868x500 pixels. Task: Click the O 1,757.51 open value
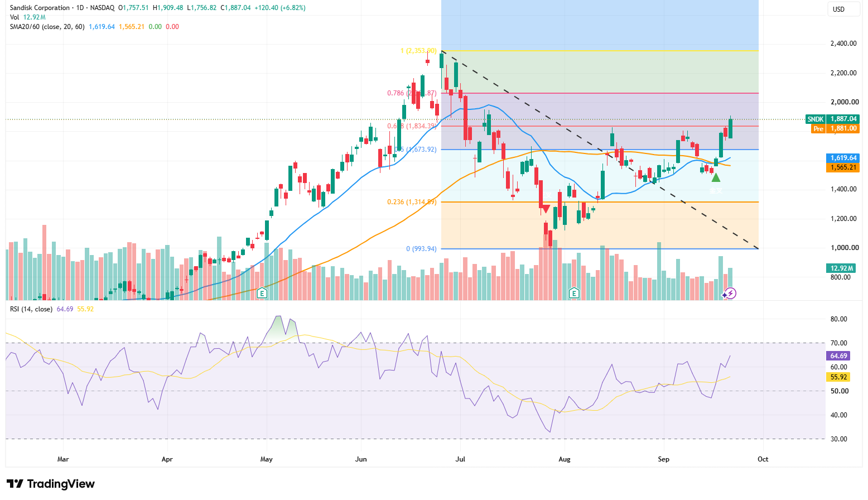(133, 8)
